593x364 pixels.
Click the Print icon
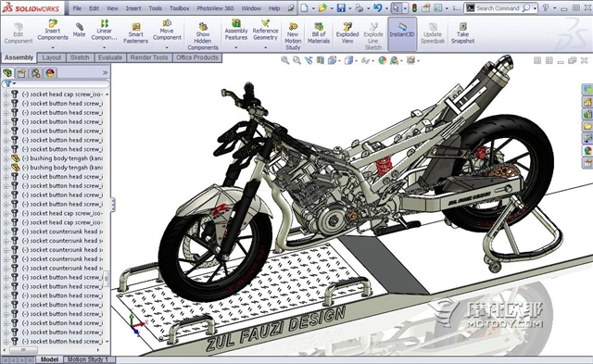pyautogui.click(x=359, y=8)
